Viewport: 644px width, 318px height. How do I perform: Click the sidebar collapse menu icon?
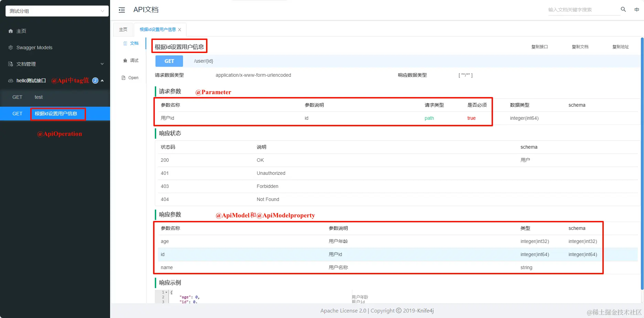(x=122, y=10)
